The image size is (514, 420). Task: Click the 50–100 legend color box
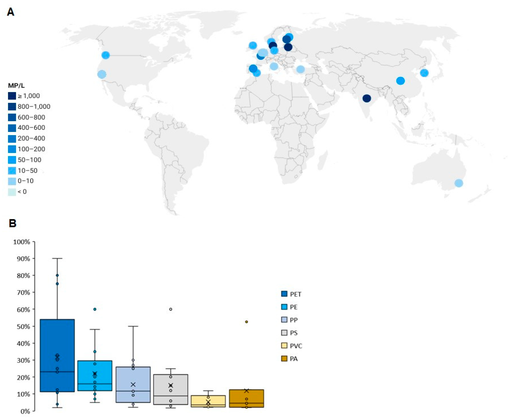(12, 160)
